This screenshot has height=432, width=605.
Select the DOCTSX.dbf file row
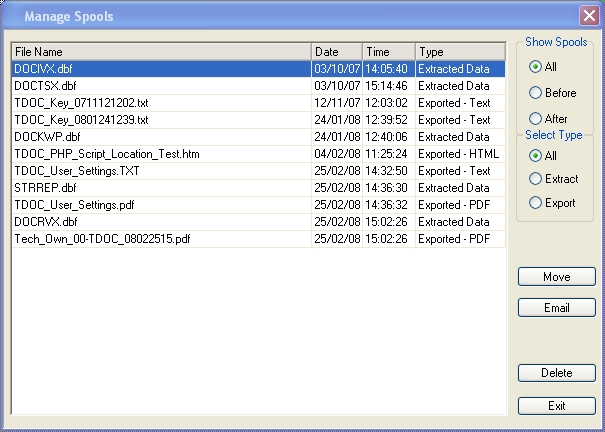click(x=259, y=86)
